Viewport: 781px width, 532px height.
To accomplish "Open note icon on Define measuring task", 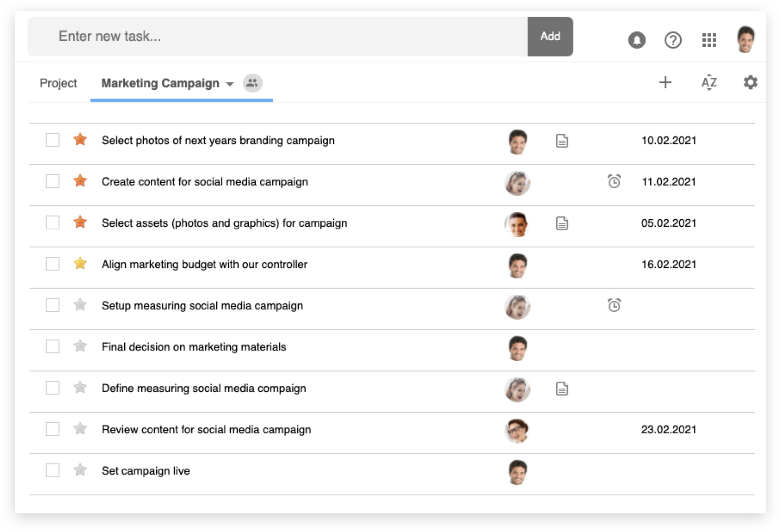I will 562,389.
